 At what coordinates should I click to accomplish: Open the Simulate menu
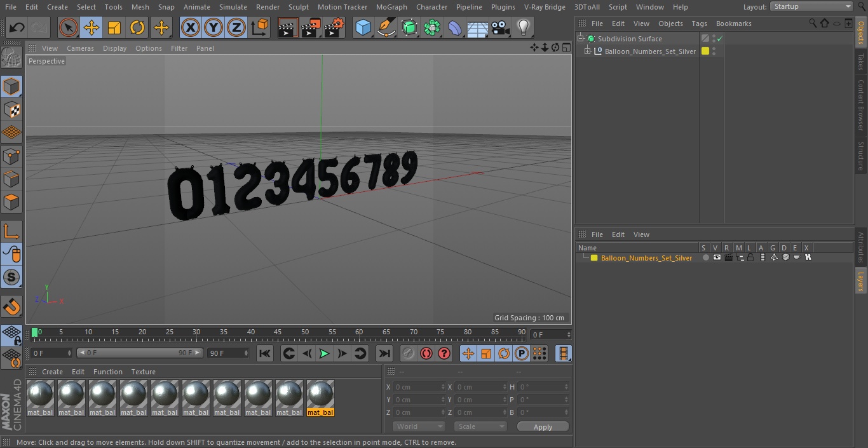pyautogui.click(x=233, y=7)
